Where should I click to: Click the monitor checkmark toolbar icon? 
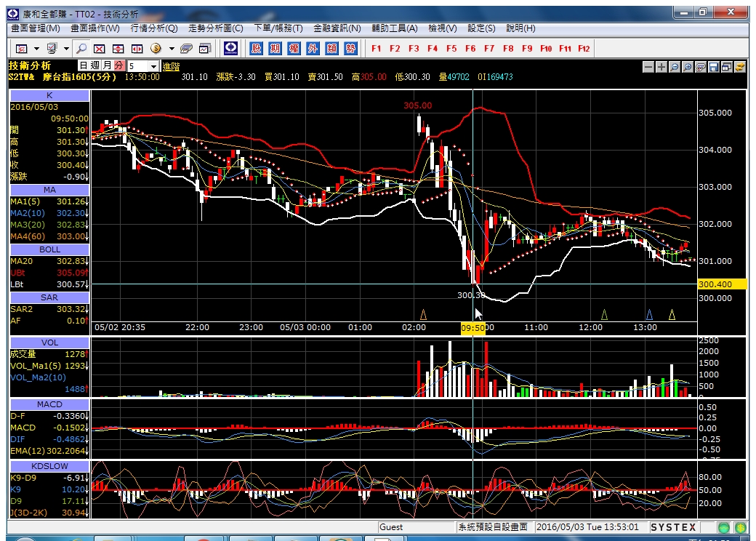click(52, 48)
